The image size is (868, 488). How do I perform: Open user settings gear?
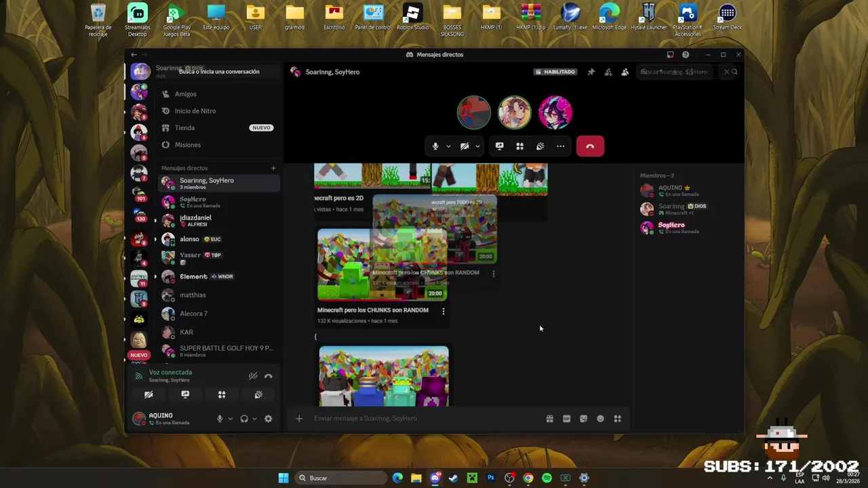pyautogui.click(x=269, y=419)
